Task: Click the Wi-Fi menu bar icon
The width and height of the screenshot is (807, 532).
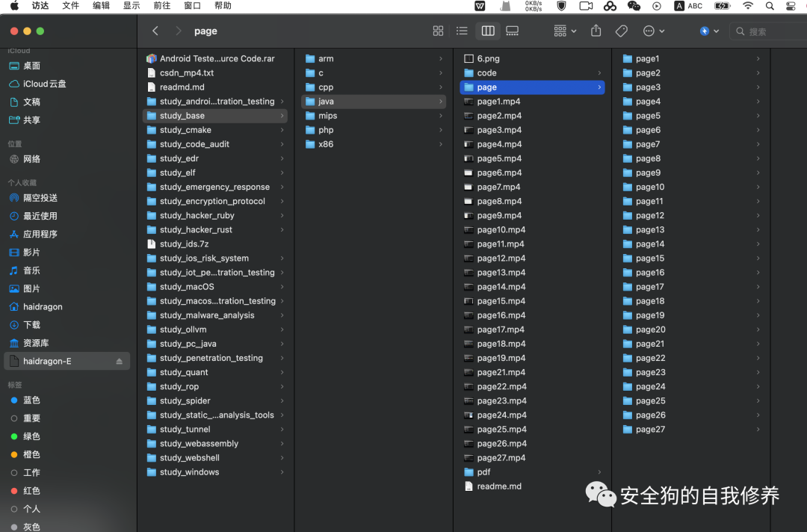Action: tap(748, 6)
